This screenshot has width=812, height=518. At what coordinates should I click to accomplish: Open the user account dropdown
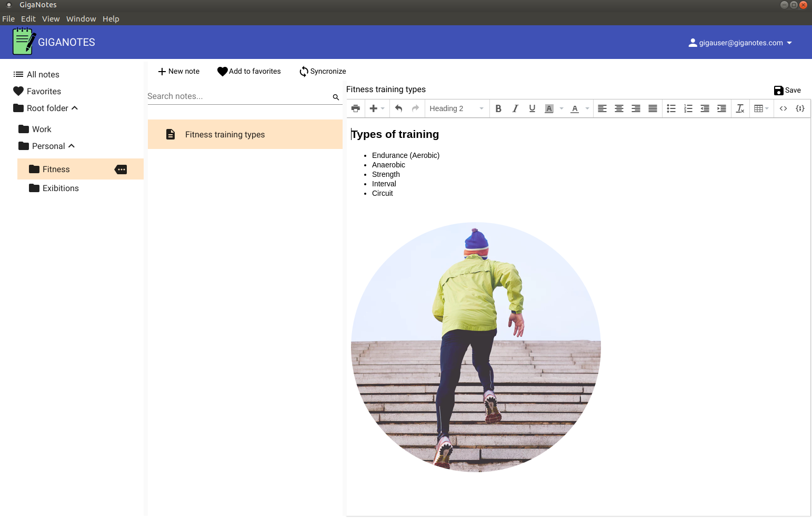tap(740, 43)
